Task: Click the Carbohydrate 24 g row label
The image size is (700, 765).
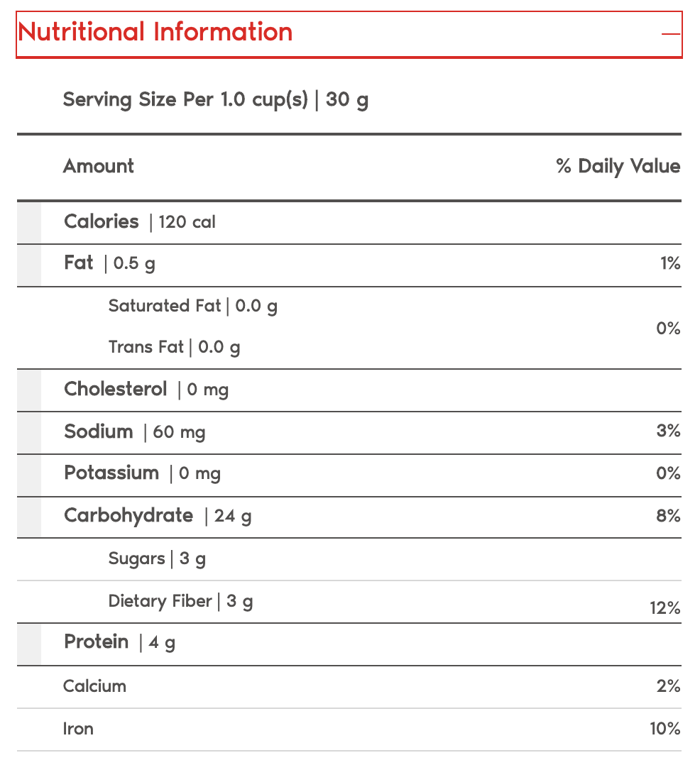Action: [x=158, y=516]
